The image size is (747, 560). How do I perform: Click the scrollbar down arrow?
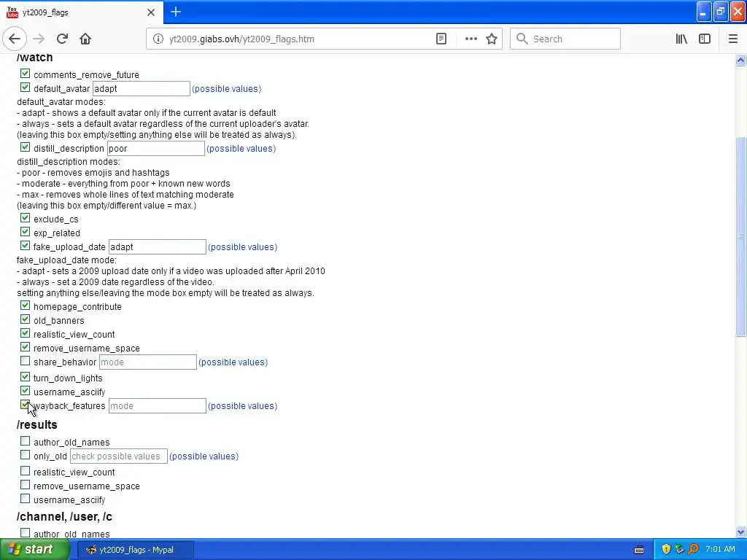(x=741, y=532)
